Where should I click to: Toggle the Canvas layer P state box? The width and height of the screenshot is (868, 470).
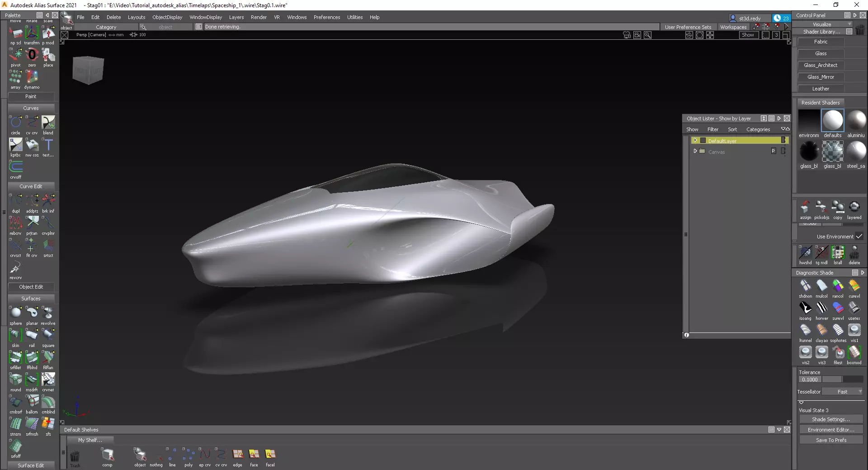774,151
